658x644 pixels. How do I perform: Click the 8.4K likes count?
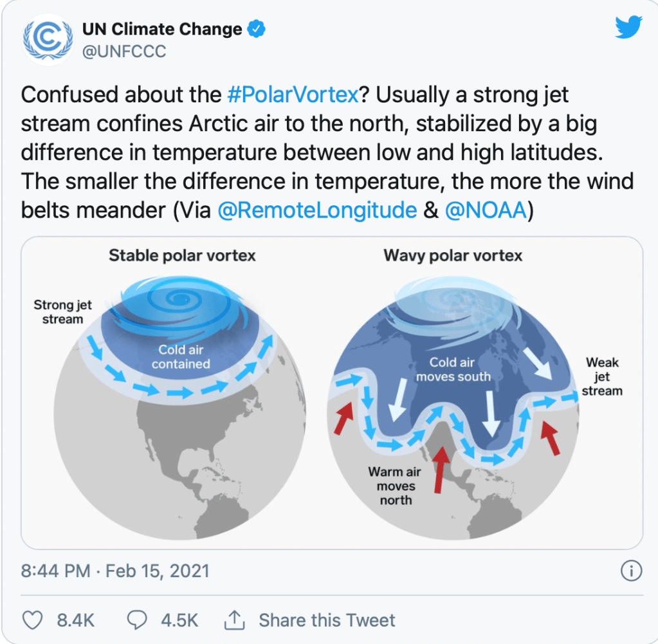(x=76, y=620)
